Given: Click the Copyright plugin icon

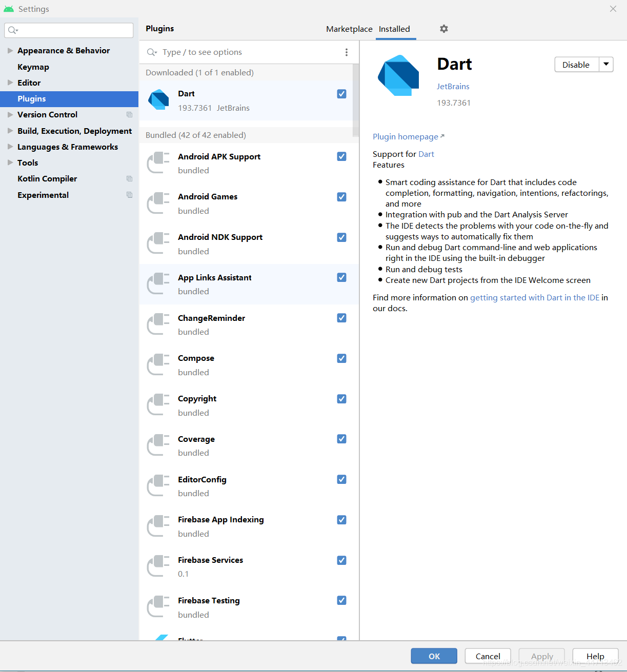Looking at the screenshot, I should click(158, 405).
